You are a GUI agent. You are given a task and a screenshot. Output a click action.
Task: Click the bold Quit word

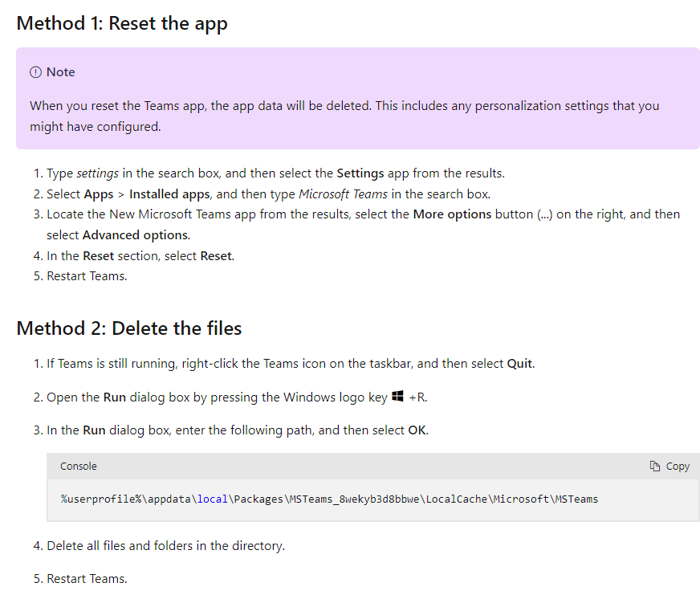coord(519,364)
